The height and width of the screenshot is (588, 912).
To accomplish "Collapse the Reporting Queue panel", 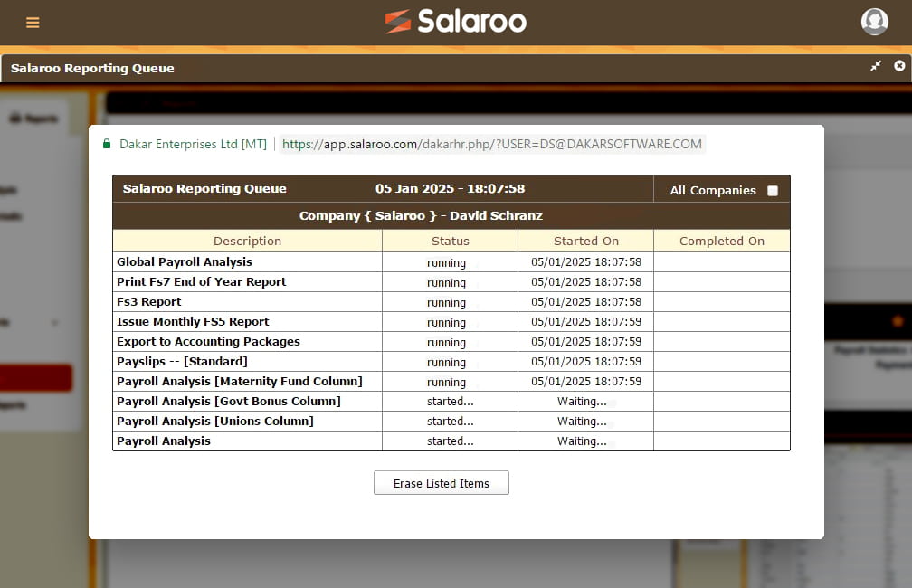I will 876,66.
